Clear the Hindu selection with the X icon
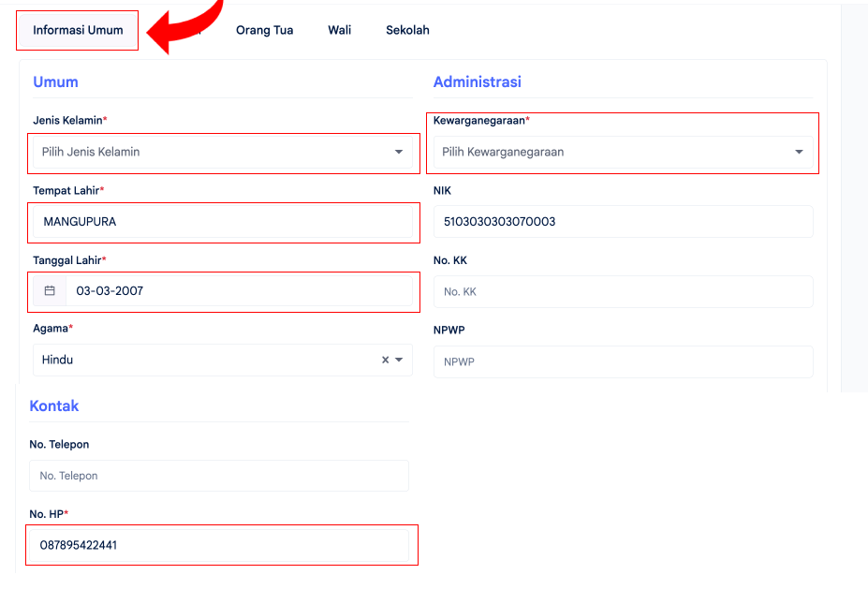The image size is (868, 604). [385, 360]
